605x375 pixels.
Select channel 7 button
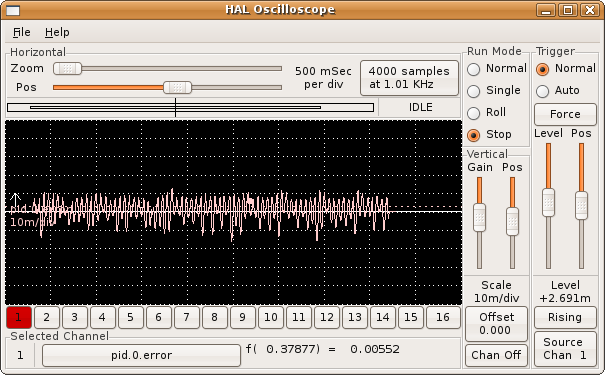pyautogui.click(x=186, y=318)
